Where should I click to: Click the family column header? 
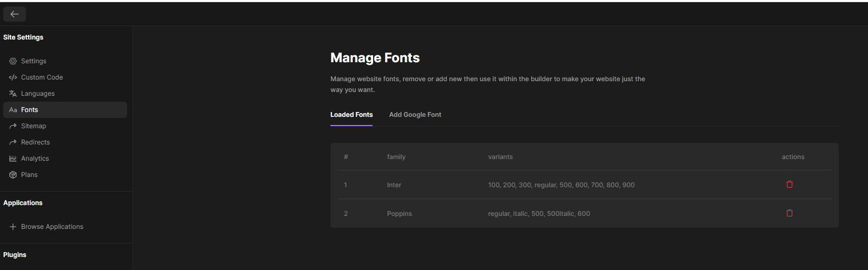point(396,157)
